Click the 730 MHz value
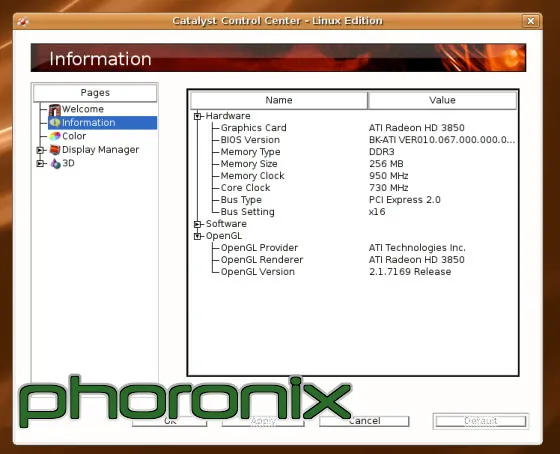Image resolution: width=560 pixels, height=454 pixels. click(x=389, y=188)
